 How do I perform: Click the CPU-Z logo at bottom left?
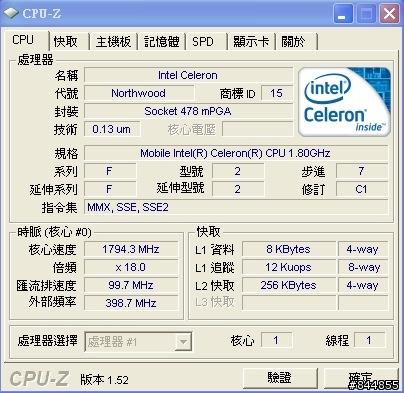[x=39, y=379]
